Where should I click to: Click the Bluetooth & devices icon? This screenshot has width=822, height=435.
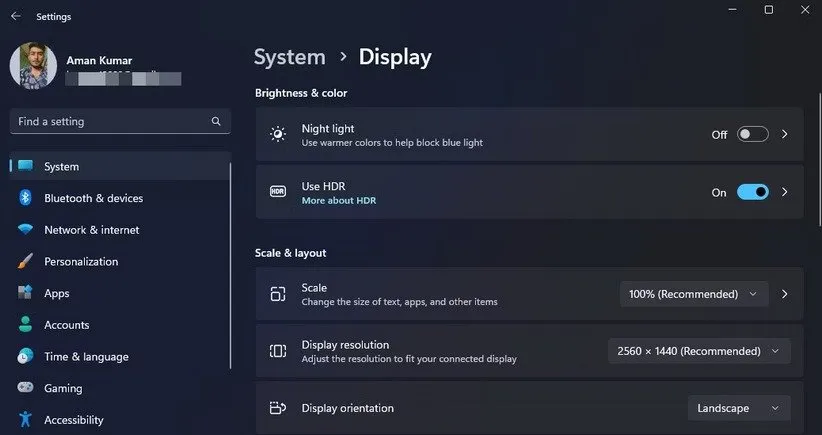coord(25,198)
